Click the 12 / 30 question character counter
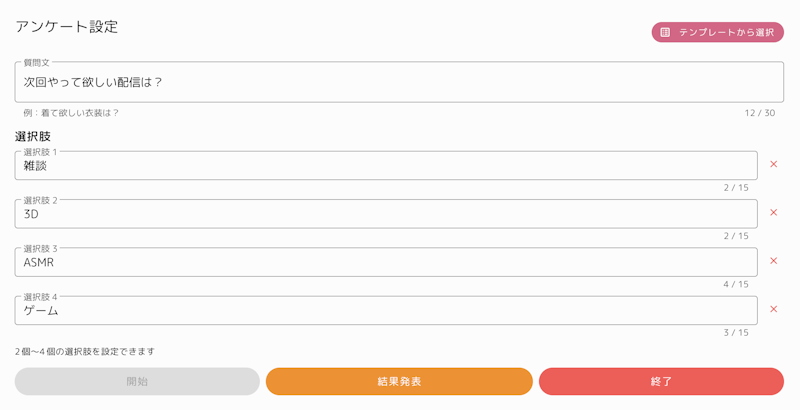Screen dimensions: 800x410 (x=760, y=113)
